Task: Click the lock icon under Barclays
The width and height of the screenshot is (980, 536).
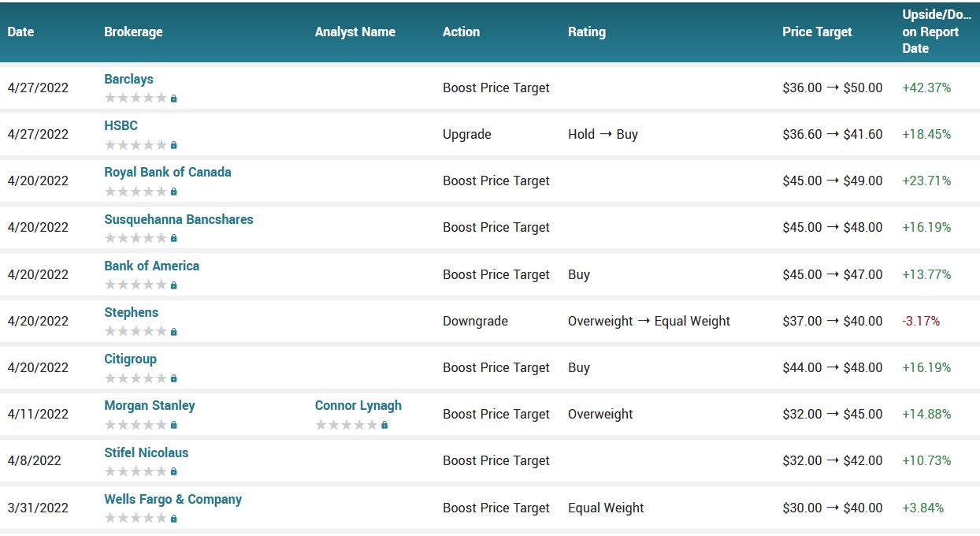Action: [174, 99]
